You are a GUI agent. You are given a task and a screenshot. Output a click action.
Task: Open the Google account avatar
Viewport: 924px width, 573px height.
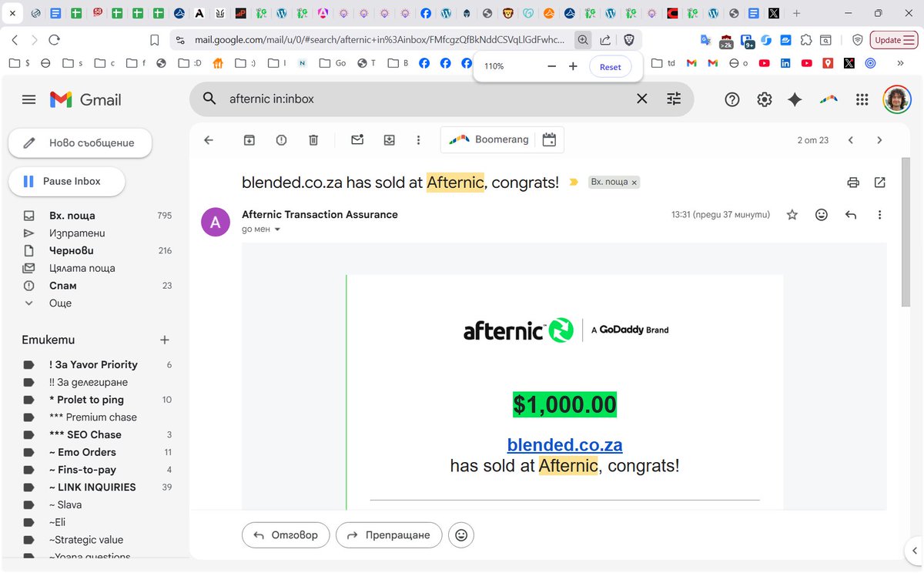897,99
